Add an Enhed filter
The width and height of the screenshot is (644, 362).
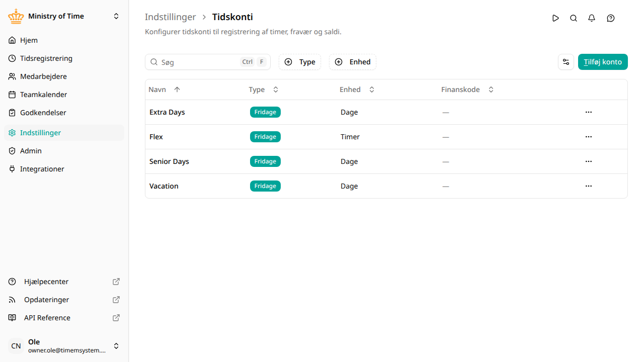pyautogui.click(x=353, y=62)
